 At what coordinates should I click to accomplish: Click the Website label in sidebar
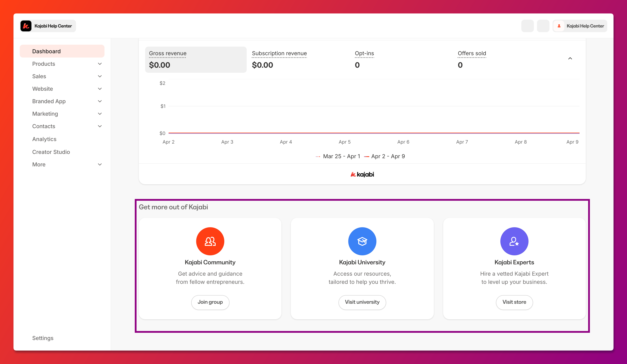tap(43, 89)
